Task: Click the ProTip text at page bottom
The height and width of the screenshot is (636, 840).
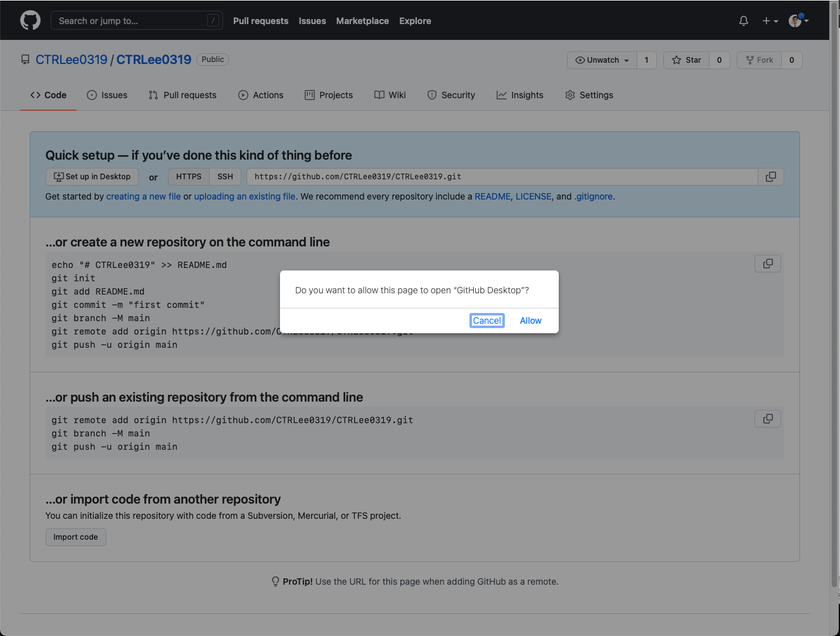Action: 415,582
